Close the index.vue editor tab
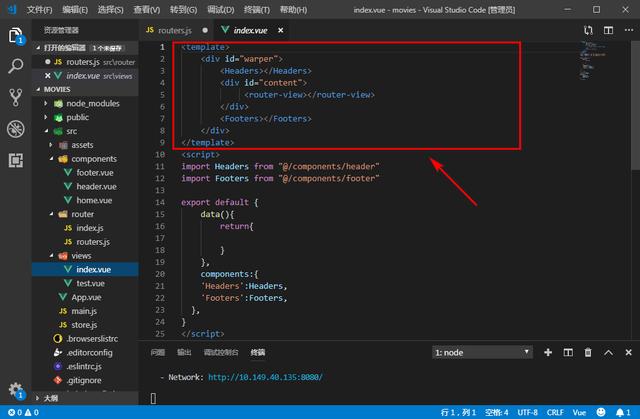Screen dimensions: 640x419 [280, 30]
